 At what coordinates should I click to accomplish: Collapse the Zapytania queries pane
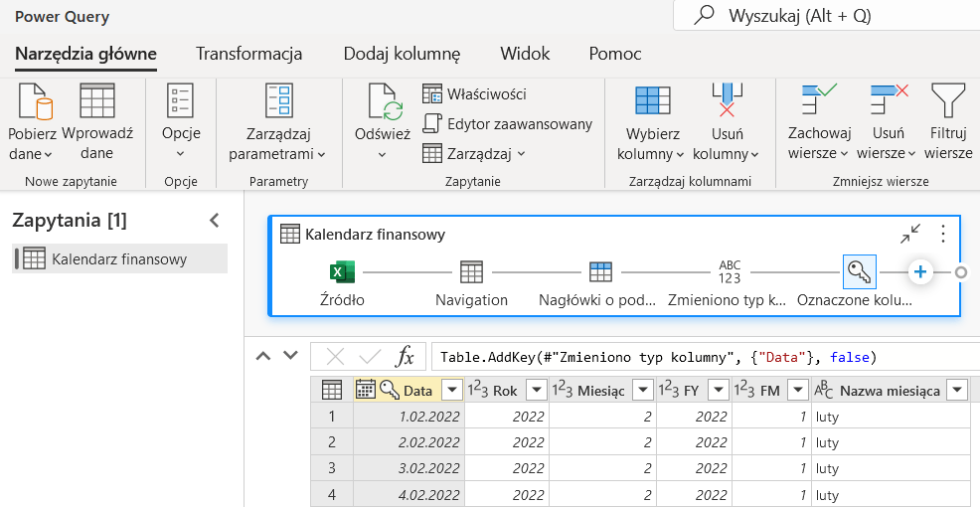pos(213,221)
